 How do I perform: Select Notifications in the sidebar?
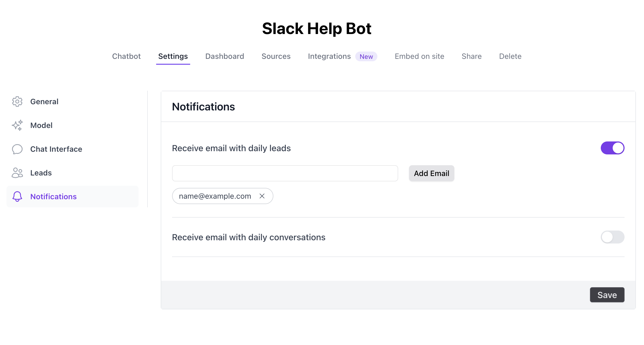[72, 197]
